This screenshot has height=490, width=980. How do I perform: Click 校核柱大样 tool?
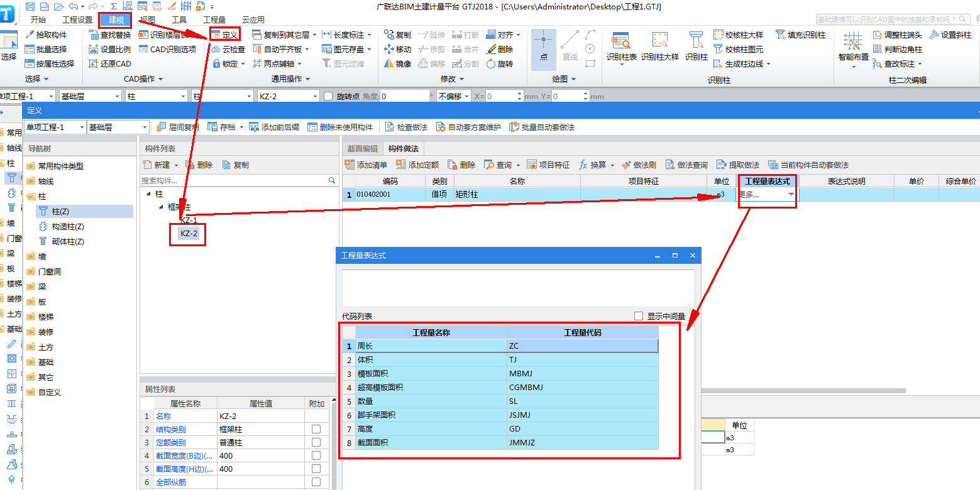tap(739, 35)
